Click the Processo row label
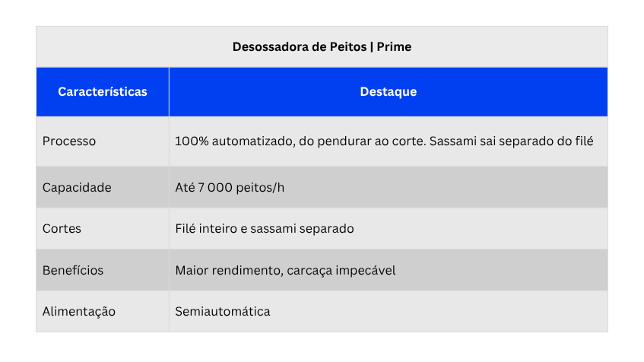The width and height of the screenshot is (644, 362). (69, 141)
